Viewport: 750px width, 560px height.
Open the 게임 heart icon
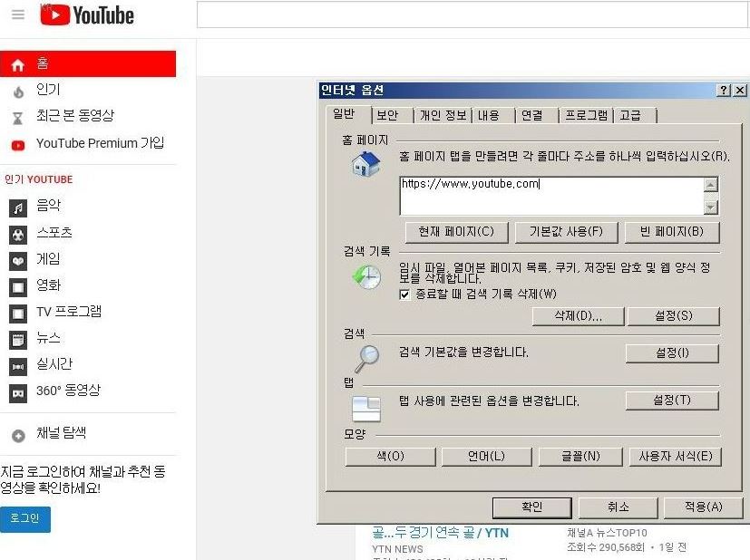pyautogui.click(x=18, y=261)
